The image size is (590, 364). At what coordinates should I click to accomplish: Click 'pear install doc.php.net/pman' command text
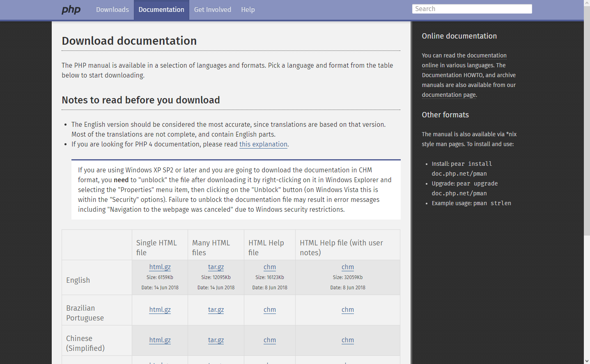(462, 169)
